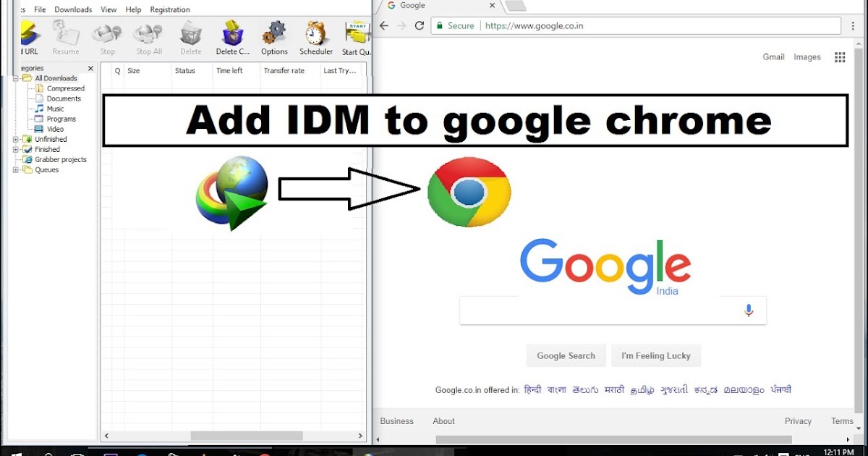Click the Business footer link
Image resolution: width=868 pixels, height=456 pixels.
coord(397,421)
